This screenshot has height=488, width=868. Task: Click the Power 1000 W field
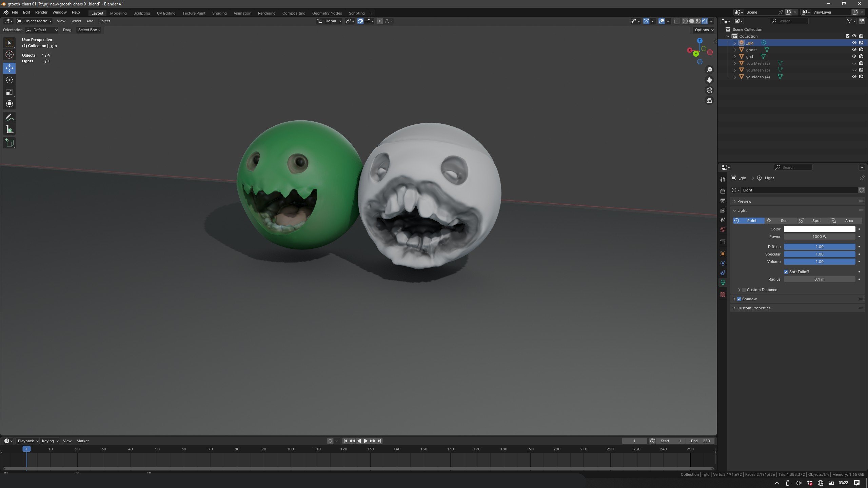click(x=819, y=237)
